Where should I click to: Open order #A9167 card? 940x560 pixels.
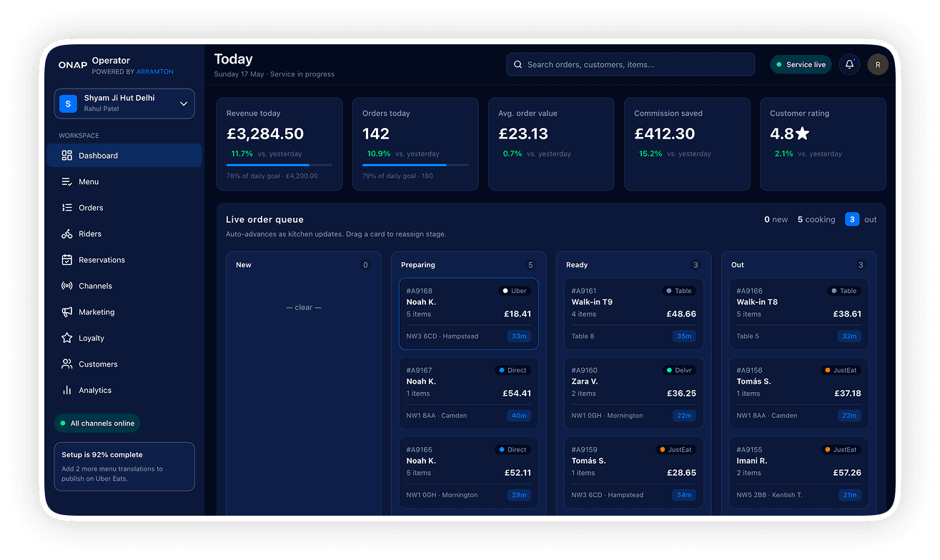(x=469, y=393)
